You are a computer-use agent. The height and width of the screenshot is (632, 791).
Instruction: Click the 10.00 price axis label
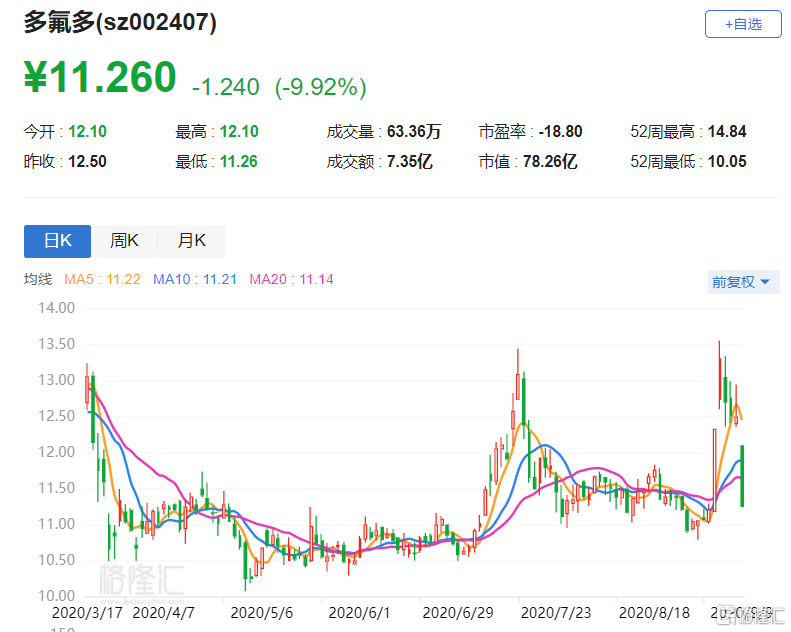56,596
